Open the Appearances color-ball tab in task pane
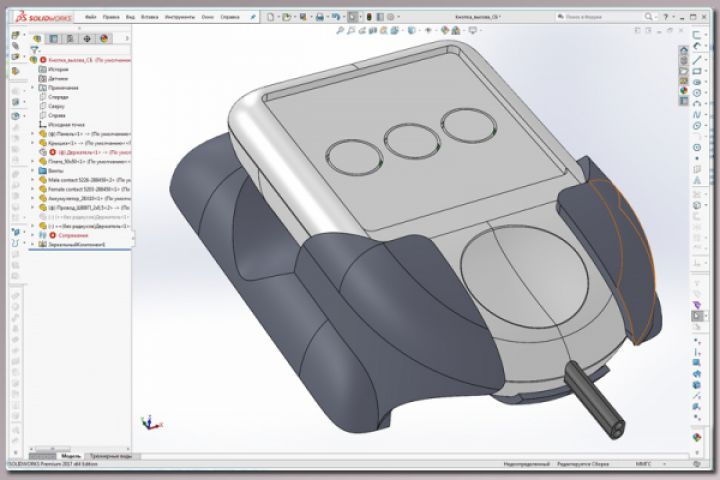 point(684,90)
